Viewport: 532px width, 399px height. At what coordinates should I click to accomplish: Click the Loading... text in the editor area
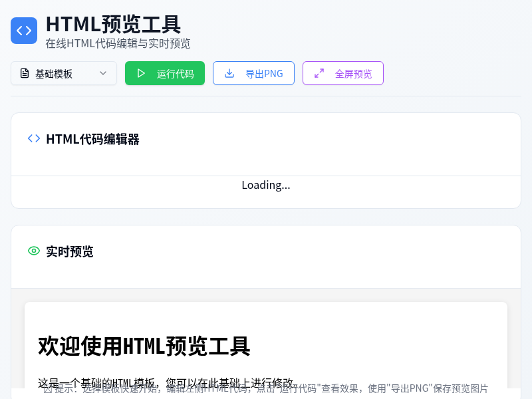coord(266,185)
